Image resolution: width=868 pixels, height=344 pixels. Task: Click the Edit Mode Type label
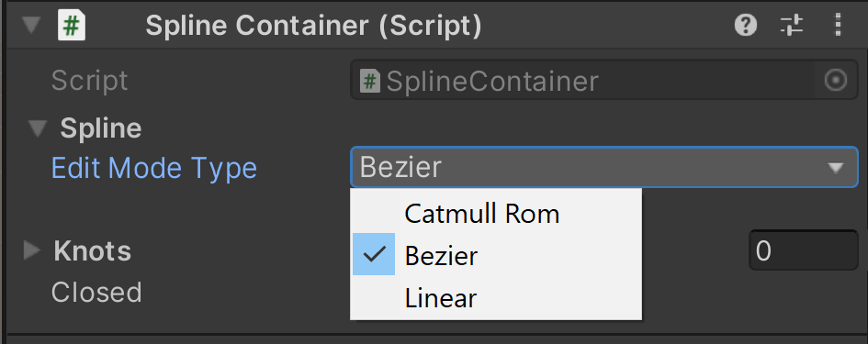point(154,168)
